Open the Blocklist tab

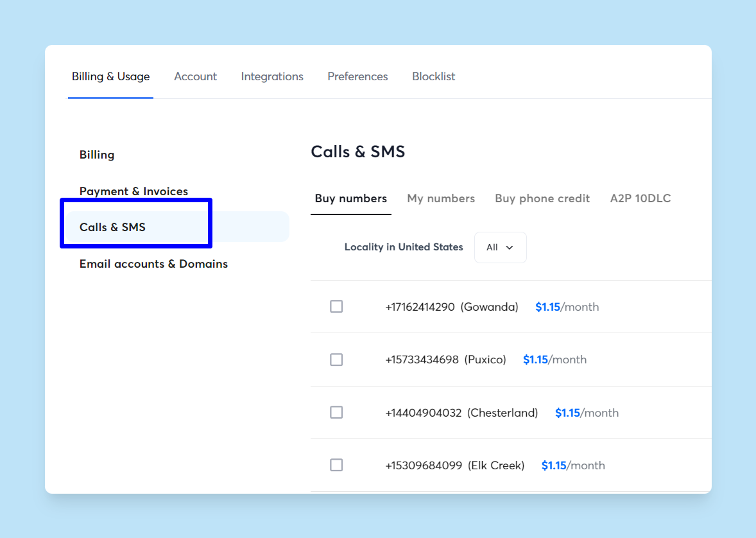[433, 76]
